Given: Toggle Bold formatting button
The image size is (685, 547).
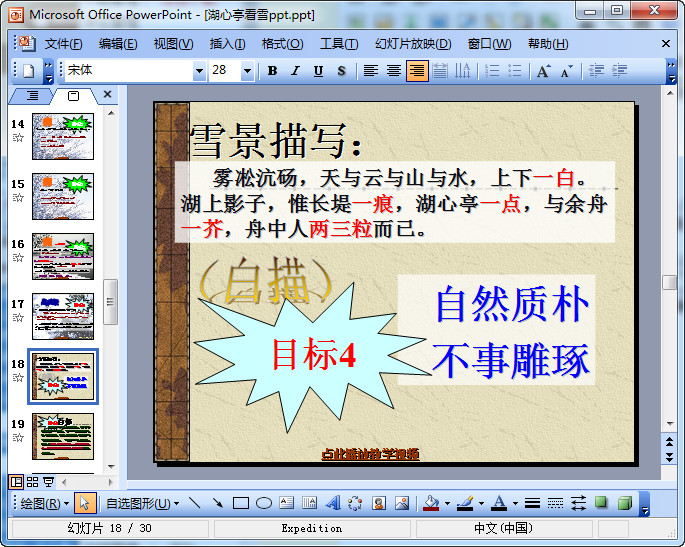Looking at the screenshot, I should (272, 71).
